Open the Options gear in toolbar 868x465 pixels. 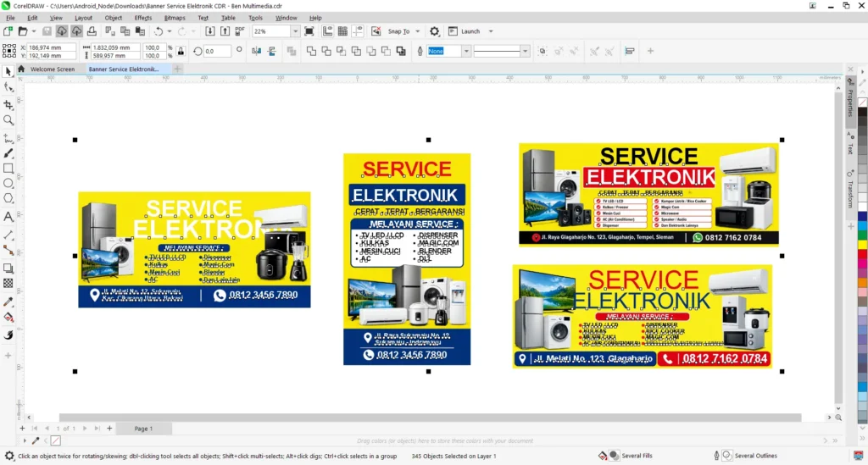[x=435, y=31]
